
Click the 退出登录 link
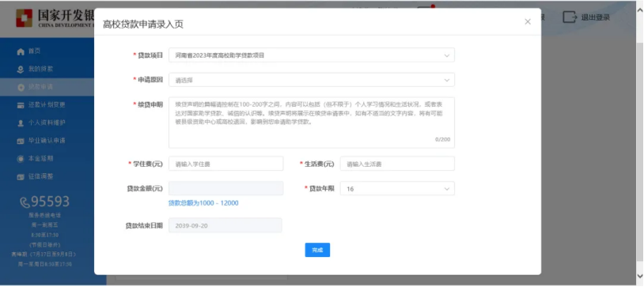coord(595,17)
